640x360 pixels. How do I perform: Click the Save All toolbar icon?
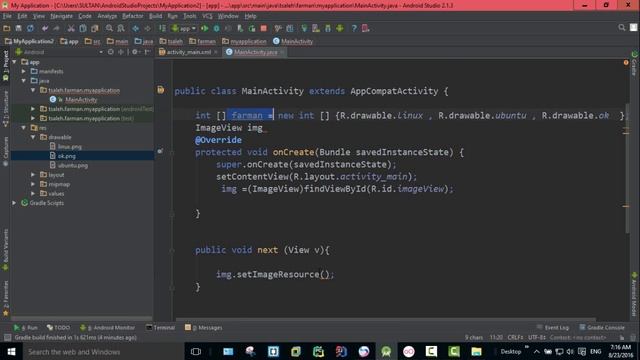click(x=18, y=28)
